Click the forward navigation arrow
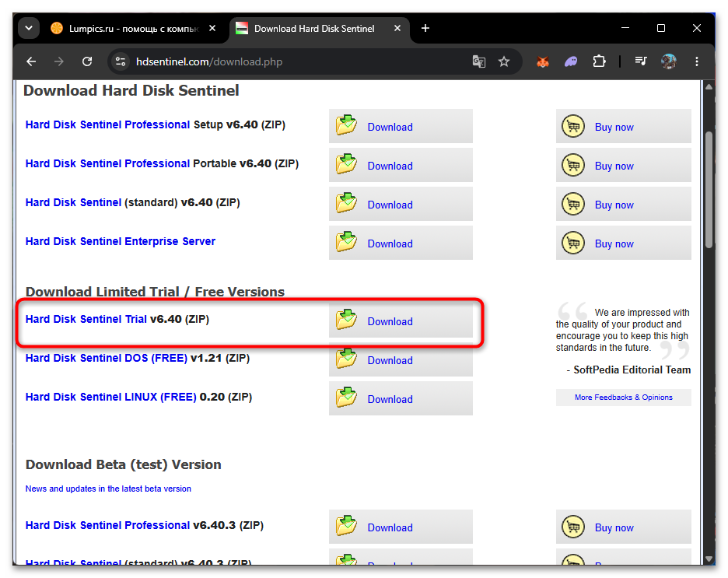The height and width of the screenshot is (578, 728). click(x=59, y=61)
